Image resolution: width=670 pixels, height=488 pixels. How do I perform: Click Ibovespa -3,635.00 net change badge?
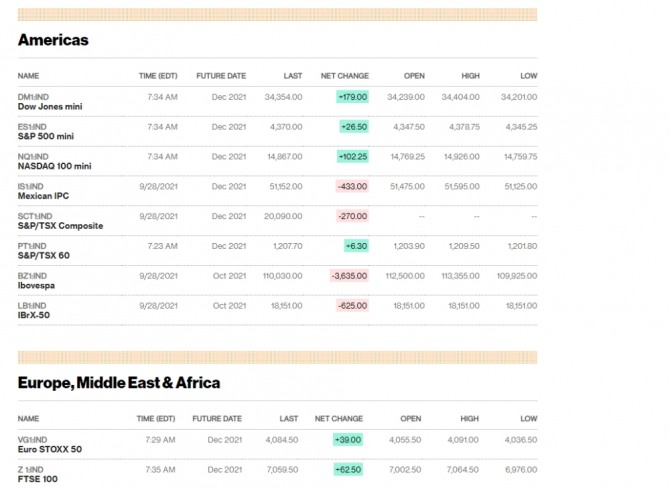349,276
